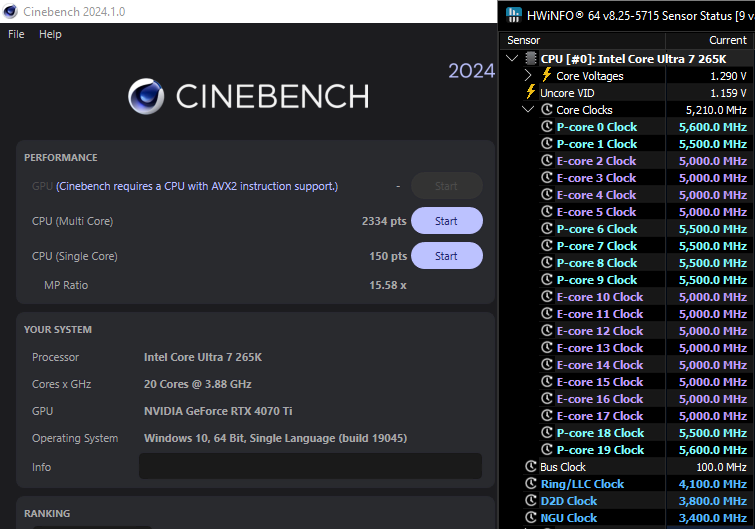Image resolution: width=755 pixels, height=529 pixels.
Task: Click the D2D Clock icon
Action: (531, 500)
